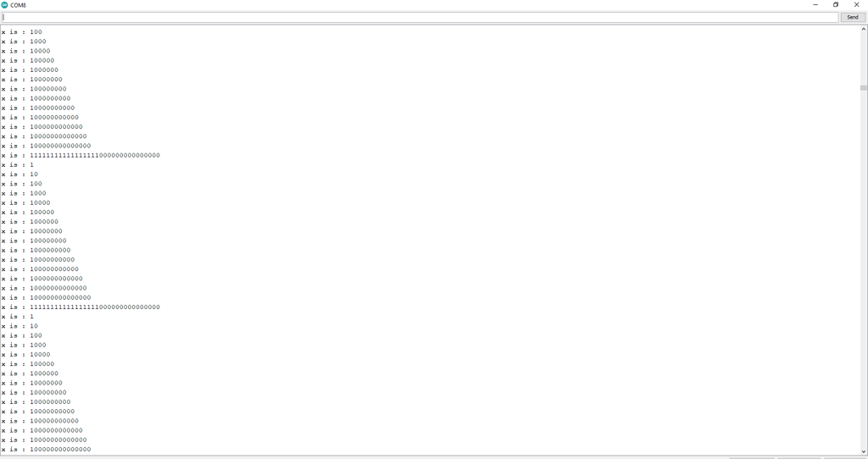Click the second 'x is : 10' output line
The width and height of the screenshot is (868, 459).
click(x=20, y=326)
